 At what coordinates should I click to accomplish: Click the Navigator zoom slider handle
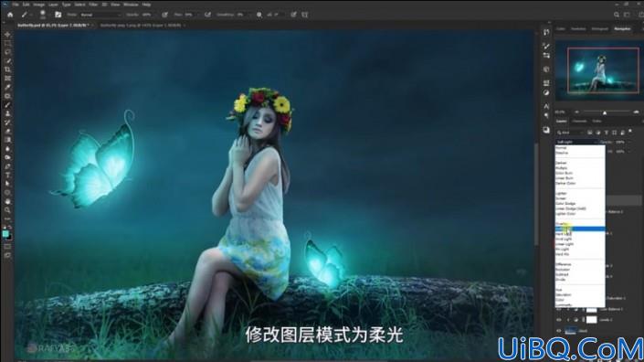point(605,112)
